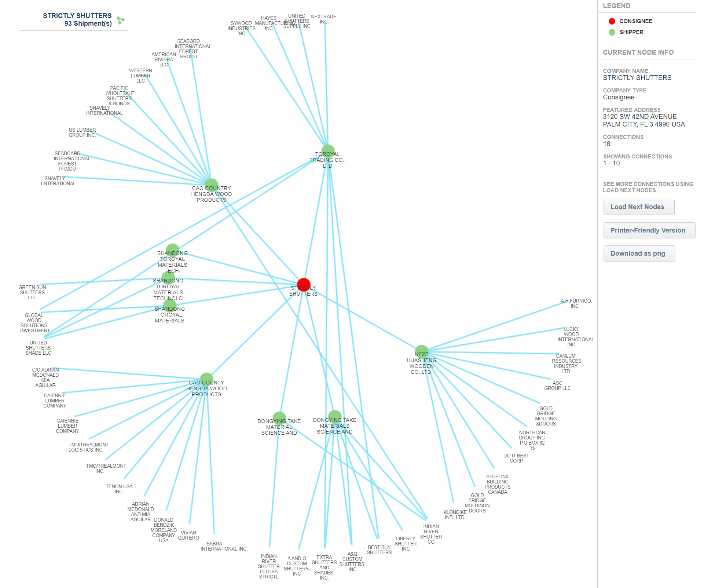Click the GOLD BRIDGE MOLDING &DOORS label
Image resolution: width=704 pixels, height=588 pixels.
pos(546,416)
